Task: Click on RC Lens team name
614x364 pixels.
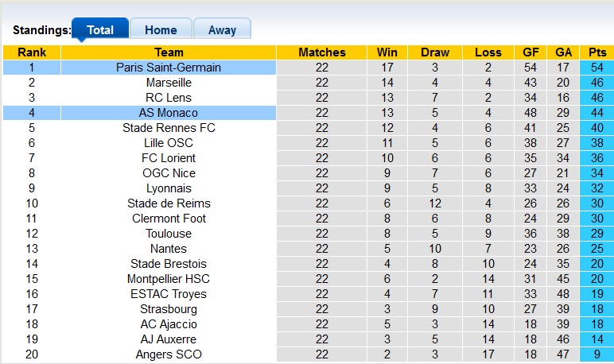Action: click(169, 98)
